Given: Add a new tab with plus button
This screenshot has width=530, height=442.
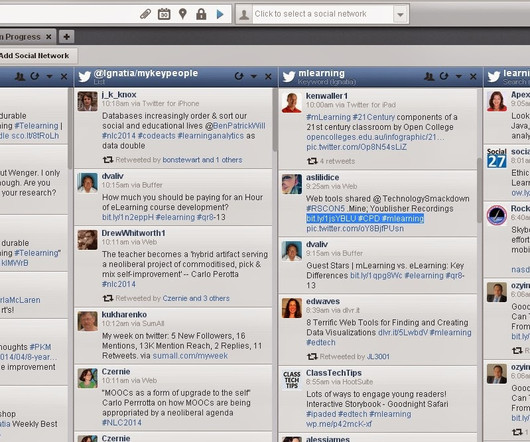Looking at the screenshot, I should point(67,36).
